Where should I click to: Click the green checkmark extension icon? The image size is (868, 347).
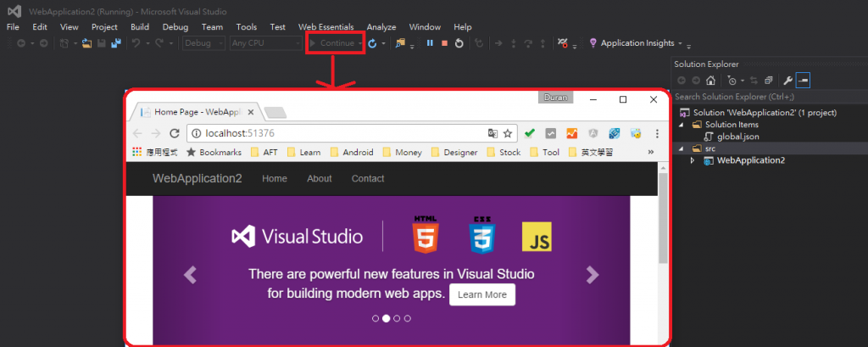point(530,133)
